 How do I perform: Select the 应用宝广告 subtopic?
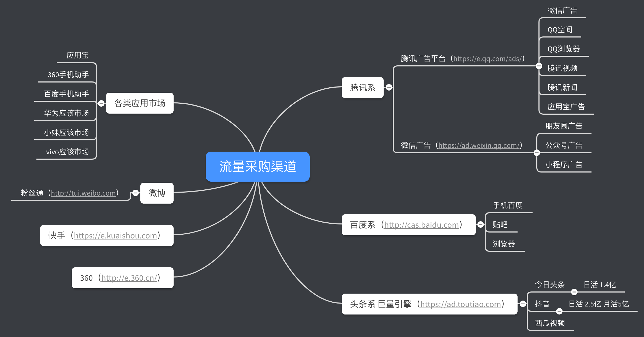[x=566, y=107]
